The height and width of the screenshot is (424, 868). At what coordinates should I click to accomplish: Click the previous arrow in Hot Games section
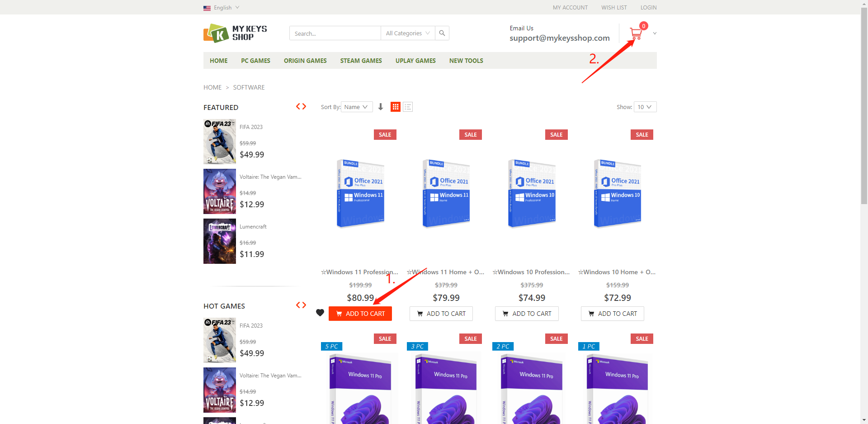click(x=298, y=305)
